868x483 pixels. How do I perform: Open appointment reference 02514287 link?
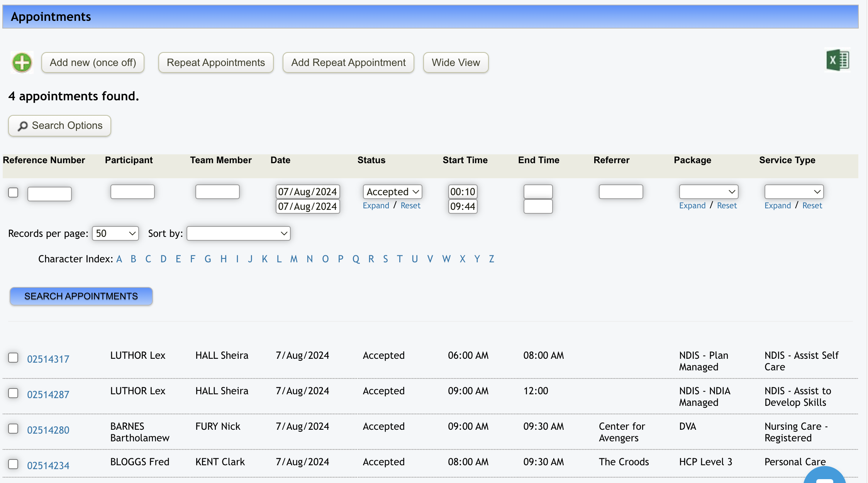48,395
